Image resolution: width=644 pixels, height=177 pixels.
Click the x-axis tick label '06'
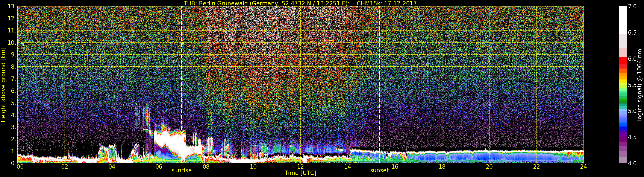(159, 166)
